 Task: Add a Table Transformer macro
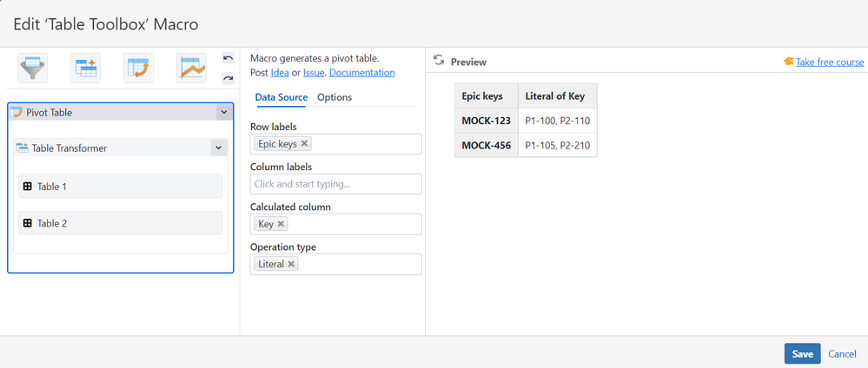click(x=86, y=68)
